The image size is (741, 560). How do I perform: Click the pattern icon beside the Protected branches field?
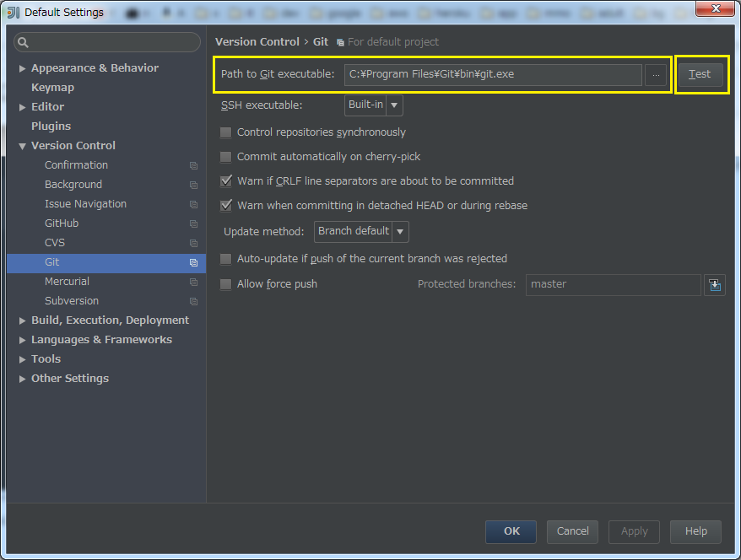(x=715, y=285)
